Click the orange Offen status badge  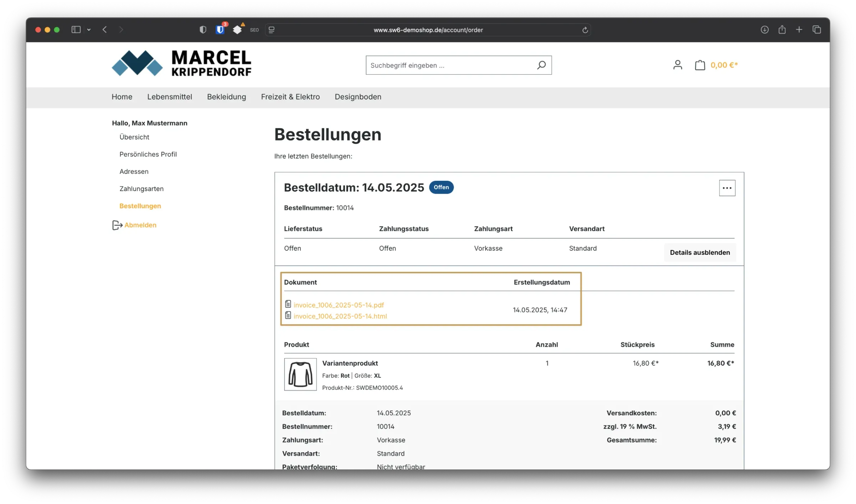point(442,187)
